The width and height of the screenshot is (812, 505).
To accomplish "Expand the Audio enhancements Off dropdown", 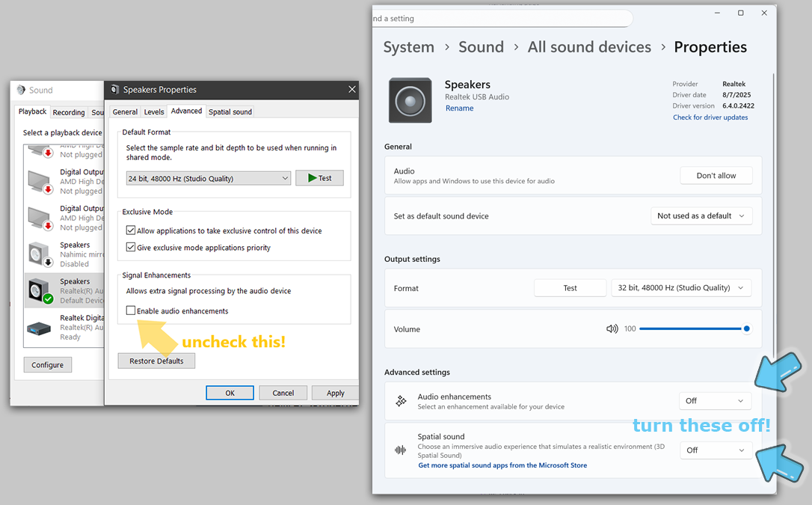I will click(715, 401).
